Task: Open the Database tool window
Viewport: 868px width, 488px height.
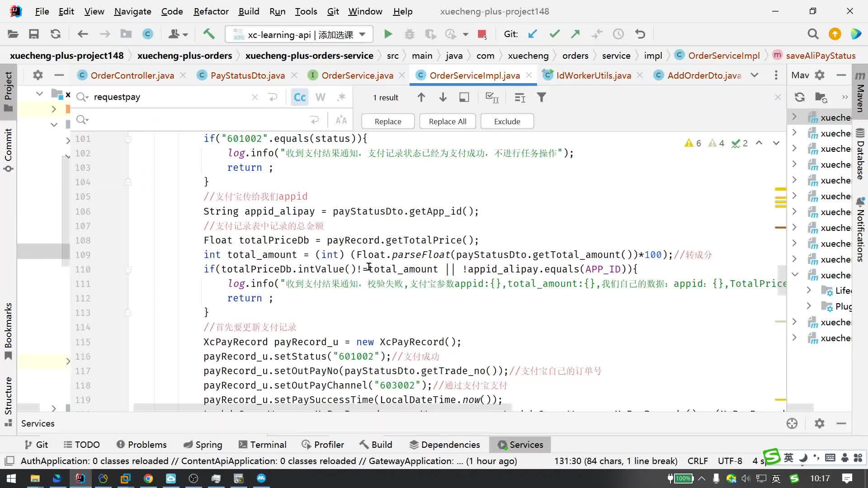Action: pos(860,154)
